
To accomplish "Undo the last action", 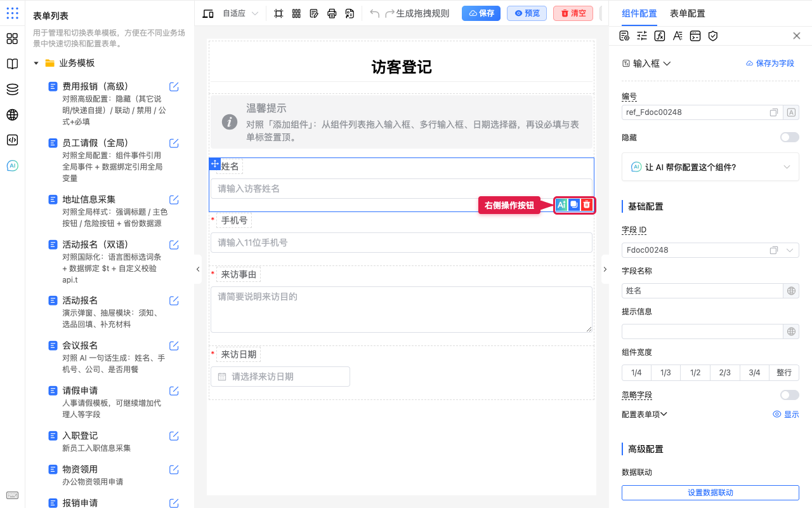I will coord(375,13).
